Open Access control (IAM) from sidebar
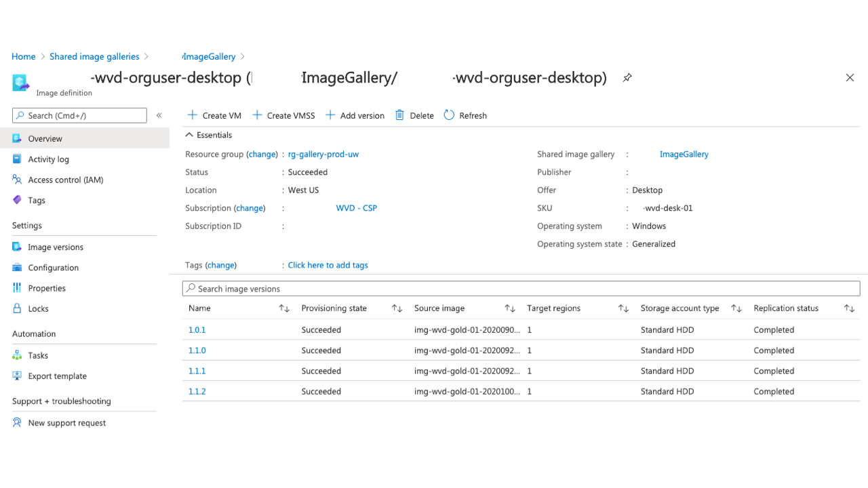 pos(65,180)
